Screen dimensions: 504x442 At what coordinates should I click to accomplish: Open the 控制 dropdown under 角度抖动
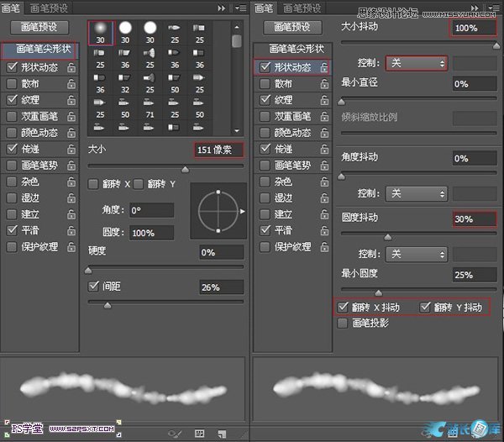416,193
